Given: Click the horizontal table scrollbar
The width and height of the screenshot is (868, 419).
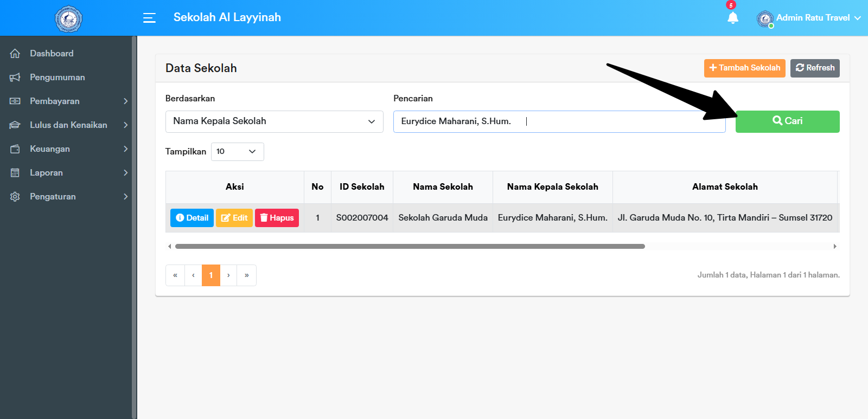Looking at the screenshot, I should (410, 247).
